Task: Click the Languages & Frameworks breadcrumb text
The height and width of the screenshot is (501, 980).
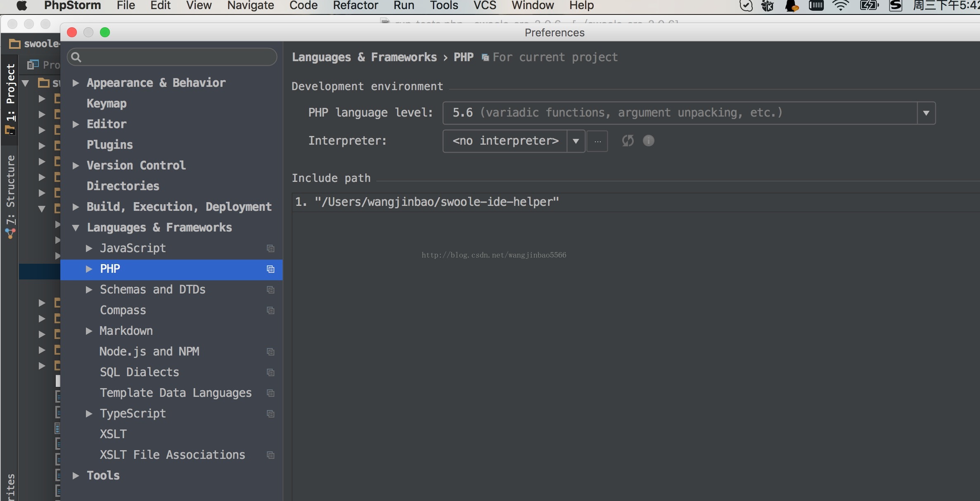Action: click(364, 57)
